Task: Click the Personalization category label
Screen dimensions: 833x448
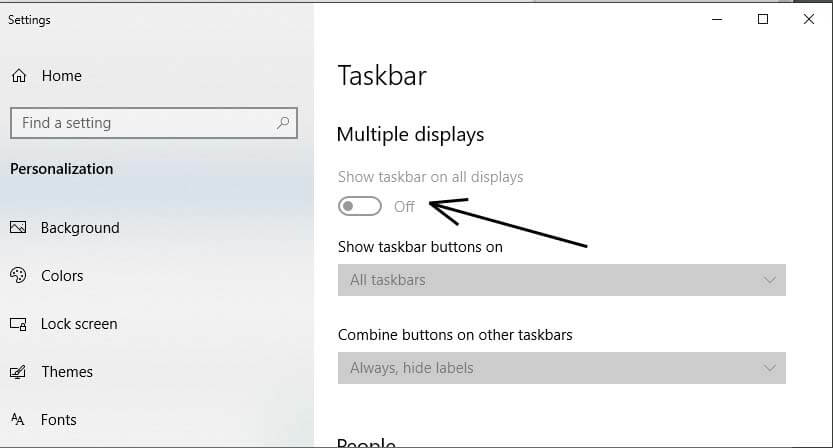Action: pyautogui.click(x=62, y=169)
